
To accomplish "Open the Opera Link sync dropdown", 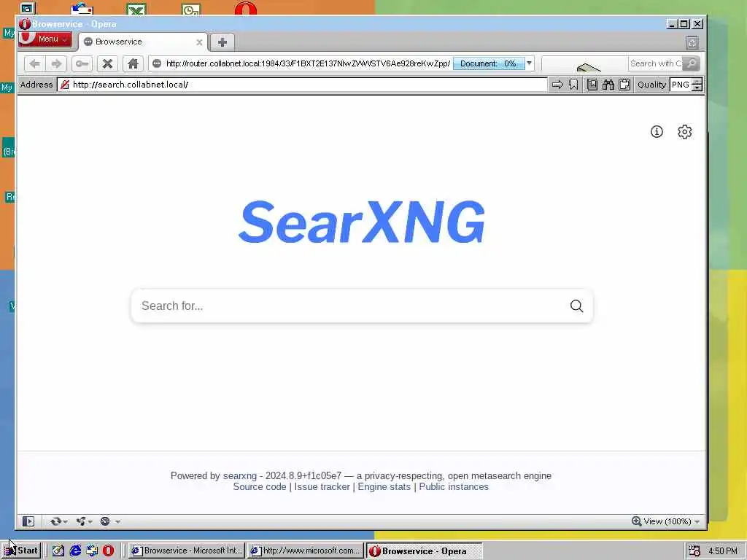I will [x=58, y=521].
